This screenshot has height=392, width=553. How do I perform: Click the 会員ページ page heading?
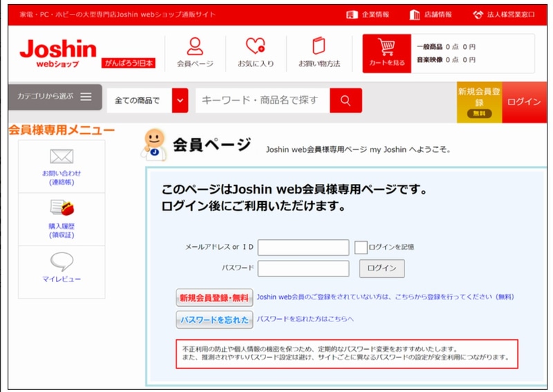(212, 144)
